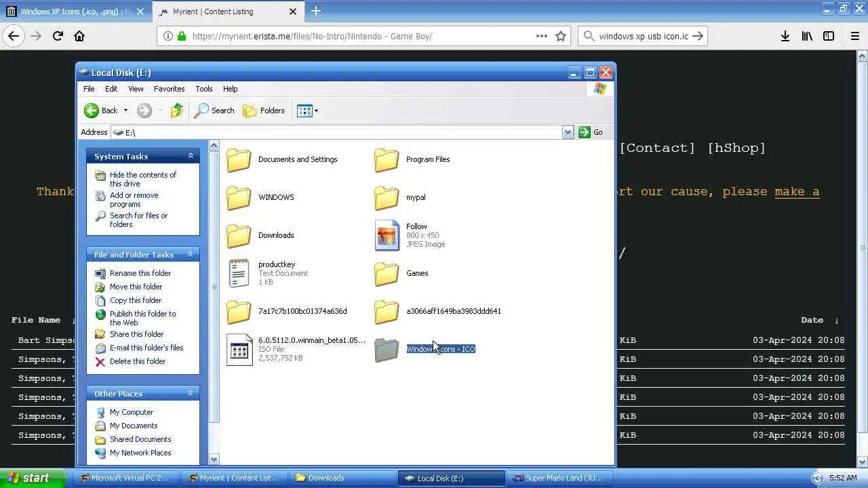Open Shared Documents from Other Places
Viewport: 868px width, 488px height.
(x=140, y=439)
